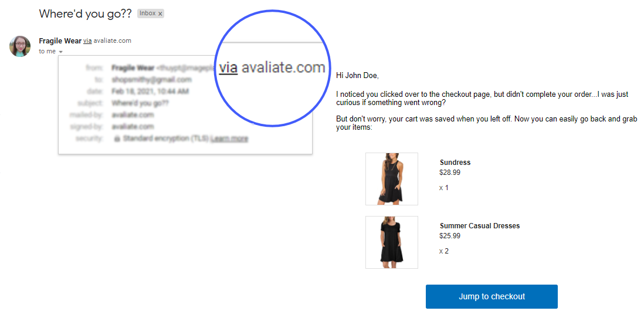
Task: Click the Jump to checkout button
Action: pyautogui.click(x=492, y=296)
